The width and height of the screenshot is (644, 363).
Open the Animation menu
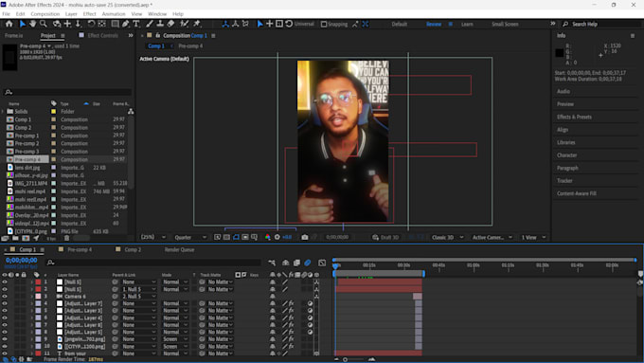pos(114,14)
